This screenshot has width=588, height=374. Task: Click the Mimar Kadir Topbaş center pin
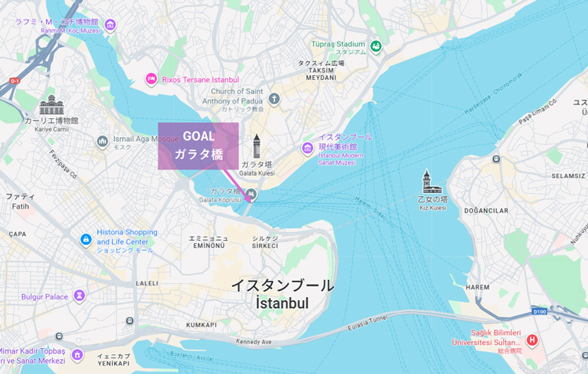point(78,354)
